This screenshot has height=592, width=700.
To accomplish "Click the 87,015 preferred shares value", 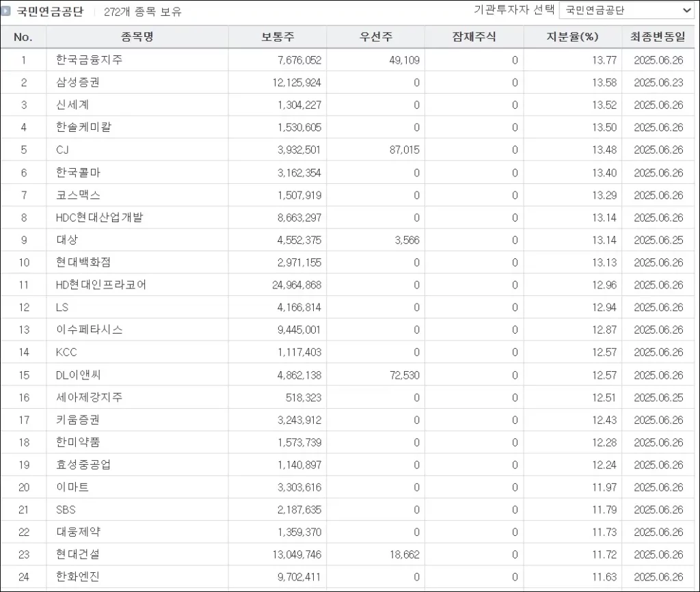I will (x=404, y=150).
